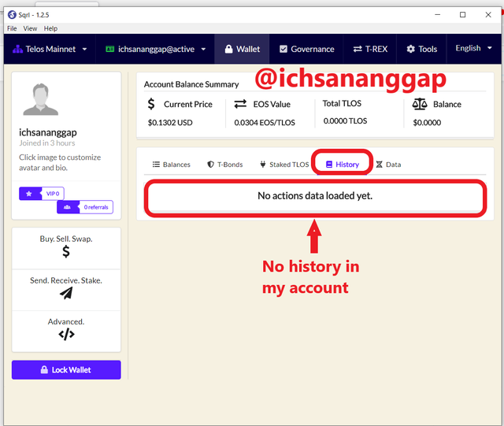Click the $0.0000 balance value
Screen dimensions: 504x426
click(427, 123)
